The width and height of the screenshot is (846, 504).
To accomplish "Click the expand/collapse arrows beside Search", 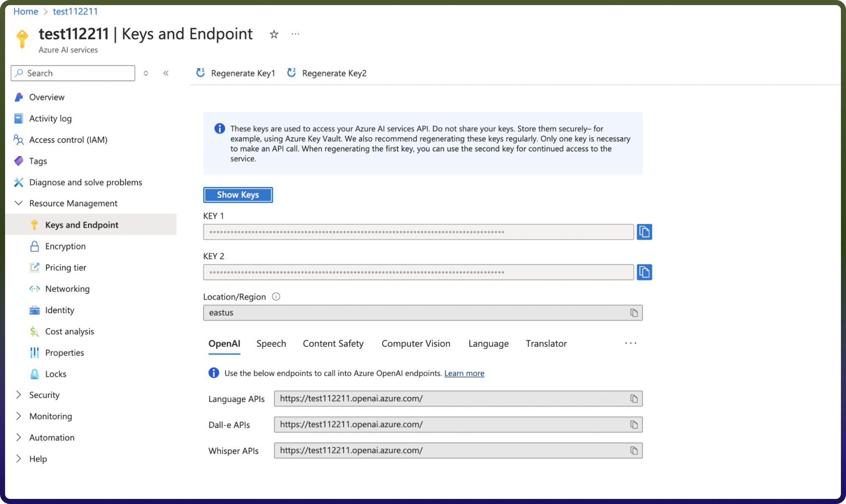I will point(146,73).
